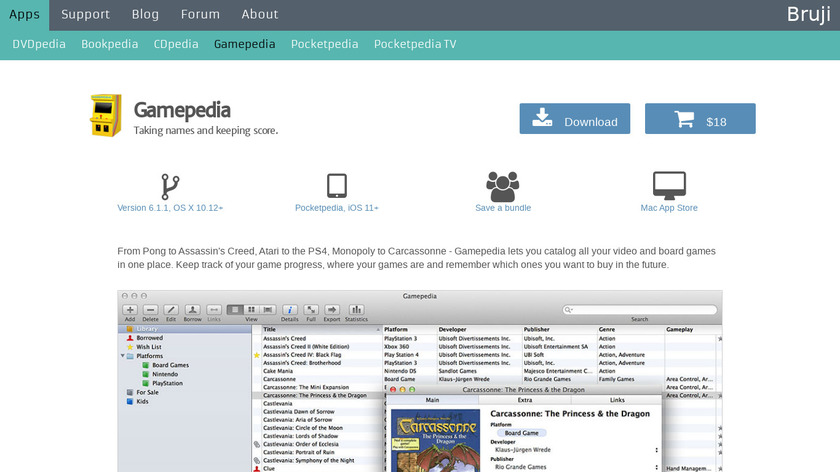
Task: Switch to the DVDpedia tab
Action: [x=39, y=44]
